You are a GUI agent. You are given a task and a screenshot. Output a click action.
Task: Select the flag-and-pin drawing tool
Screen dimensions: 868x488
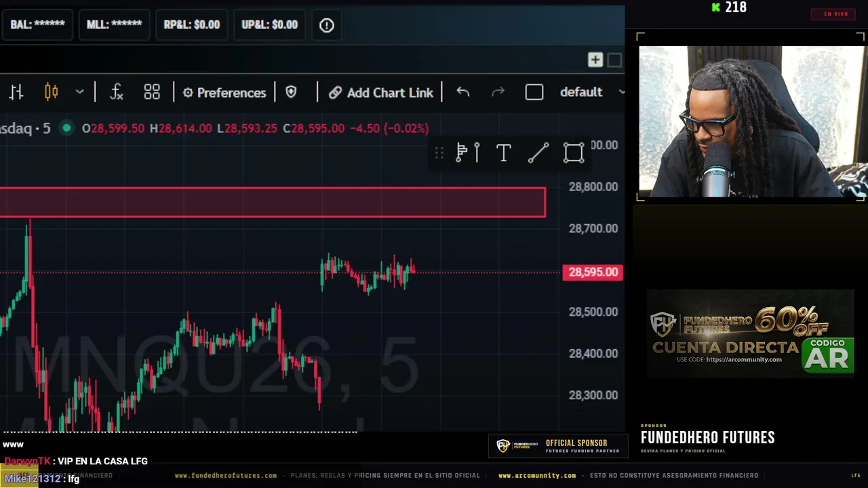(468, 153)
